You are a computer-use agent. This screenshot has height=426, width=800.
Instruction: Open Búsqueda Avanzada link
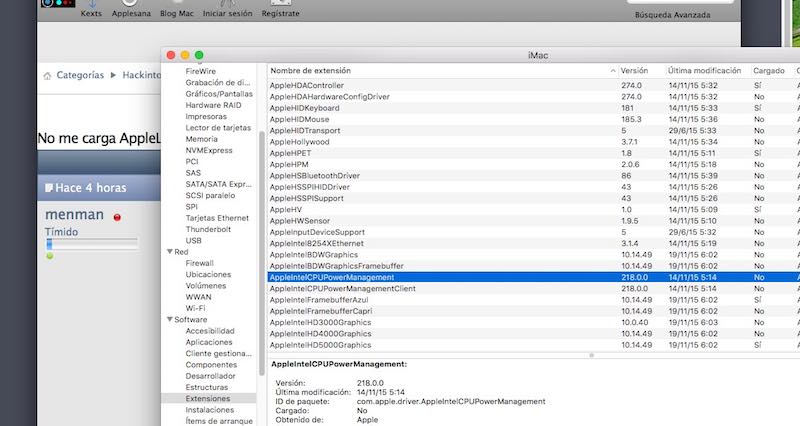(x=672, y=15)
